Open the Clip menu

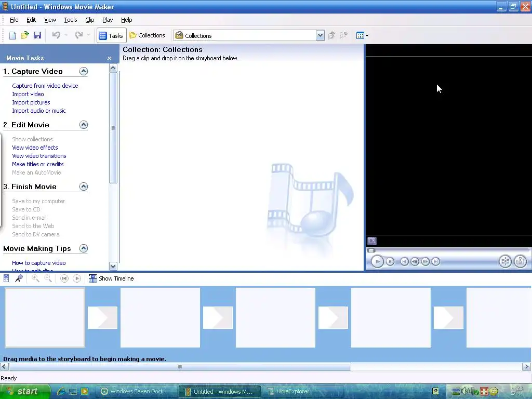pos(89,20)
